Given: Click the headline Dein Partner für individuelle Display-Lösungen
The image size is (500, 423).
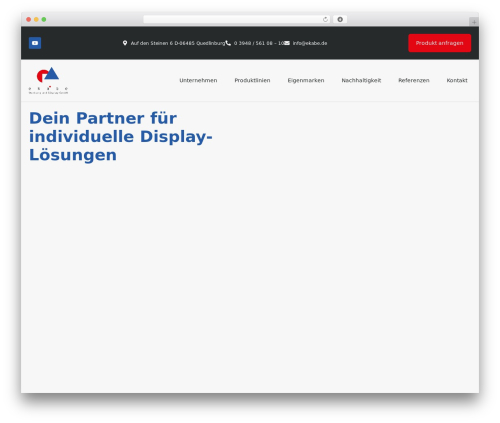Looking at the screenshot, I should [x=121, y=136].
